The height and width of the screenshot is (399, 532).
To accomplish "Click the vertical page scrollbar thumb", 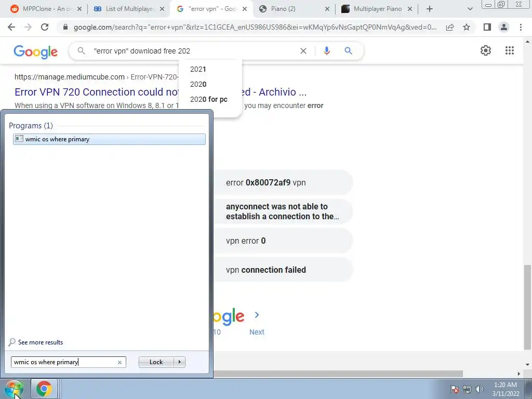I will [527, 307].
